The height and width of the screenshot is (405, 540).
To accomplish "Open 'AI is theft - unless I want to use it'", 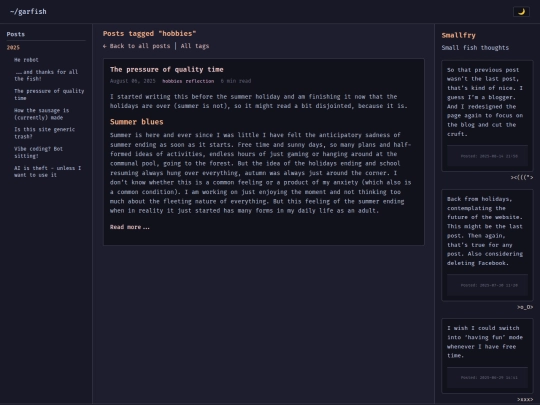I will (48, 172).
